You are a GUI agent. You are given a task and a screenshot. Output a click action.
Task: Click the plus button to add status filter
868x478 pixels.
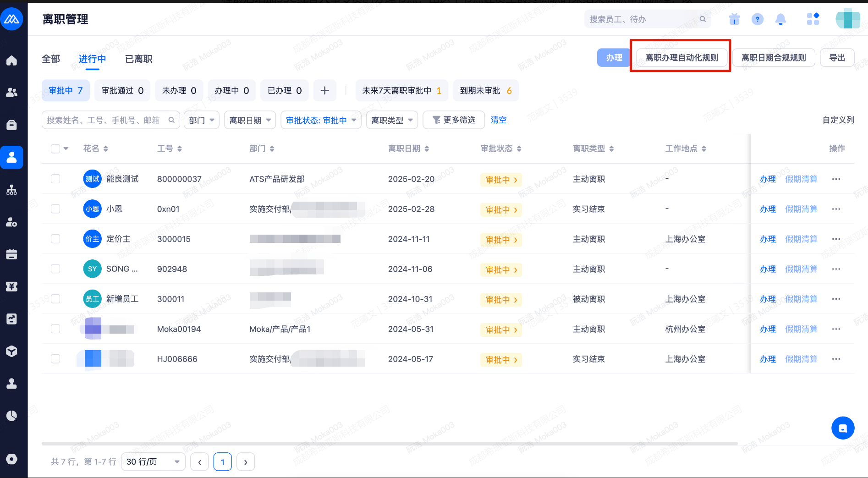[x=324, y=91]
